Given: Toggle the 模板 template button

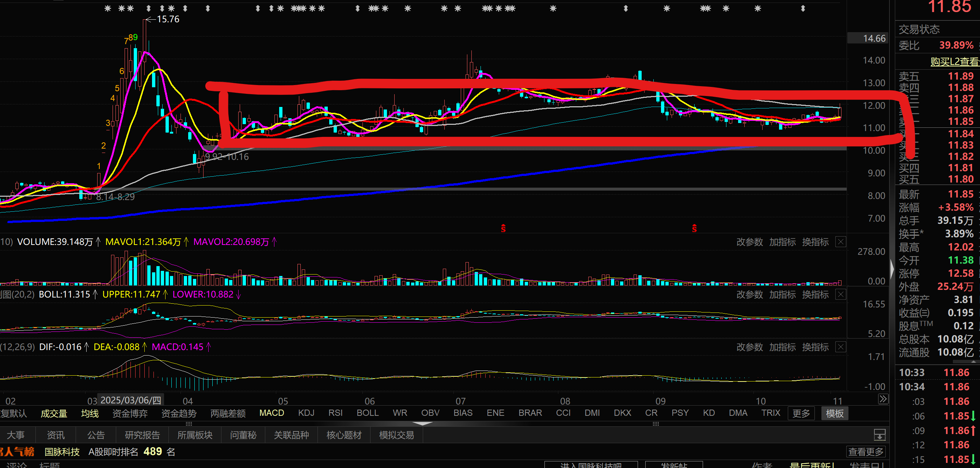Looking at the screenshot, I should click(x=834, y=413).
